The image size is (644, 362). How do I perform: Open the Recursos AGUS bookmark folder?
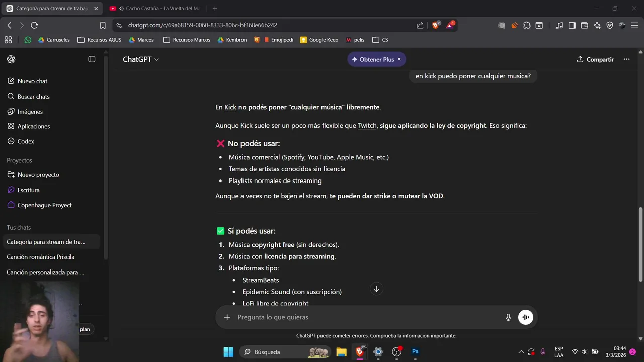pyautogui.click(x=99, y=40)
